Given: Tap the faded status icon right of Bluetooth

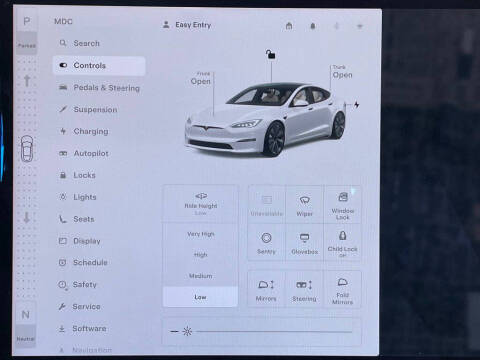Looking at the screenshot, I should click(360, 26).
